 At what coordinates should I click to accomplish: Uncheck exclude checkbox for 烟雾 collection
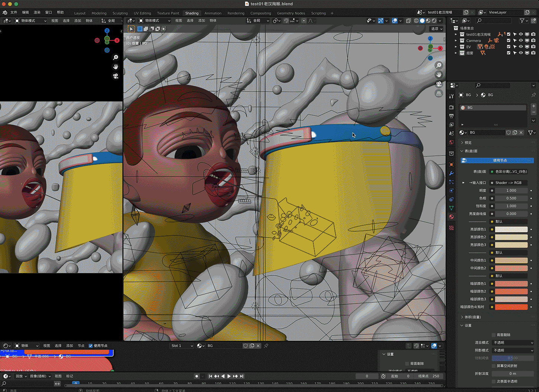click(509, 53)
